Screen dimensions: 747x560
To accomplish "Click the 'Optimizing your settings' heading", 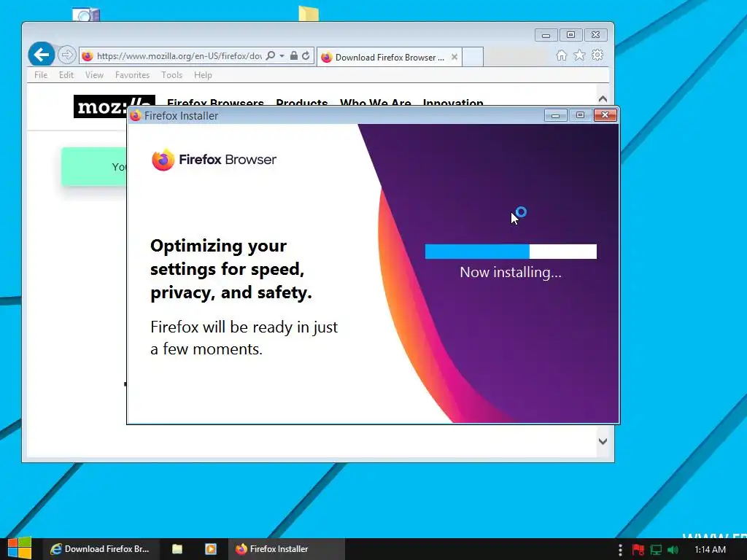I will click(x=231, y=269).
